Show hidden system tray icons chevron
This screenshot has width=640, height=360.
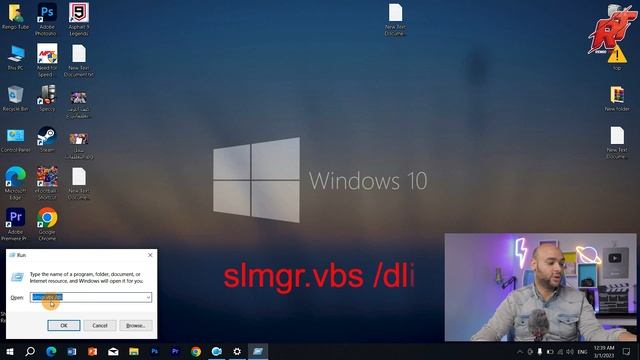click(x=520, y=351)
